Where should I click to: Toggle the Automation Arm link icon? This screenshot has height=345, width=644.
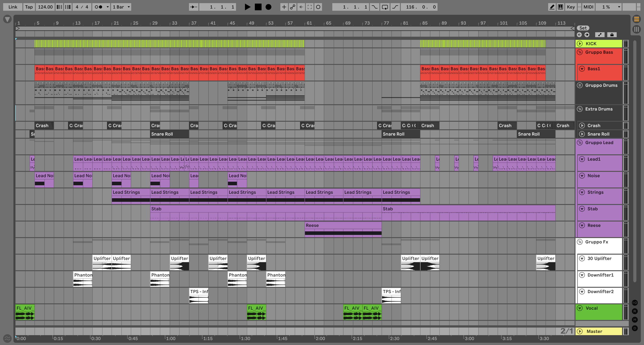292,7
